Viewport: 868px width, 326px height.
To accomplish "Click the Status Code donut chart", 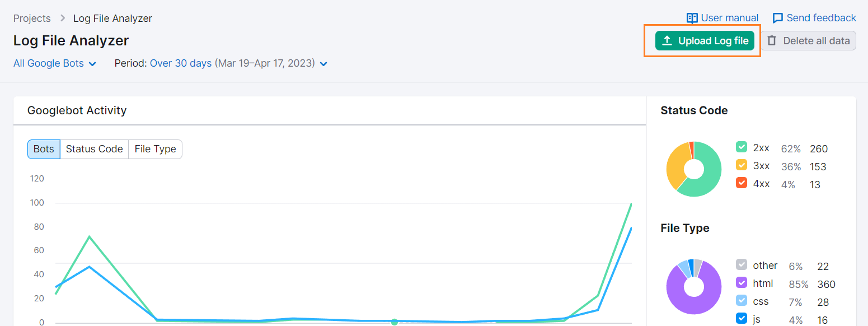I will coord(694,169).
